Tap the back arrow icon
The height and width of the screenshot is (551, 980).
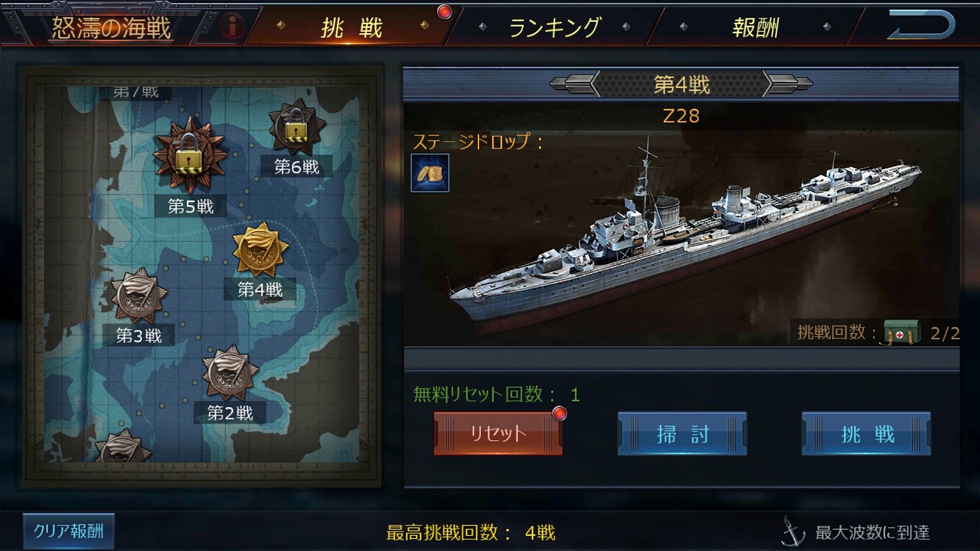[921, 25]
